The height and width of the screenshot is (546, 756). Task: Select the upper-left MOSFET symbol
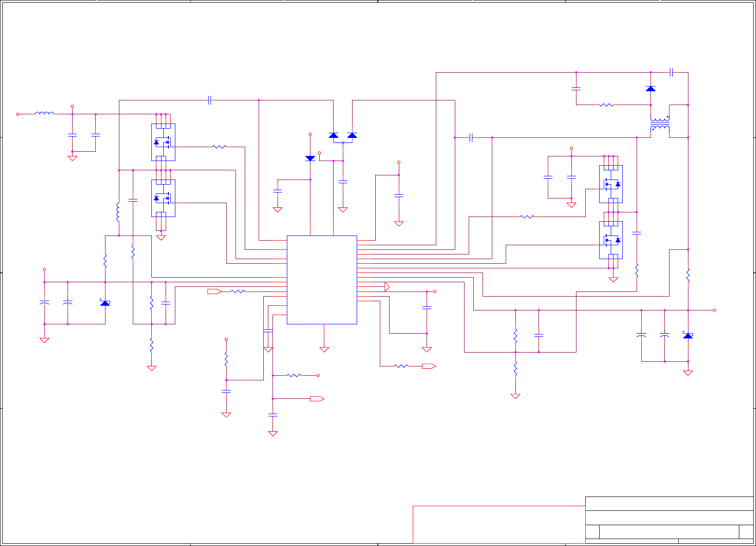(x=163, y=142)
